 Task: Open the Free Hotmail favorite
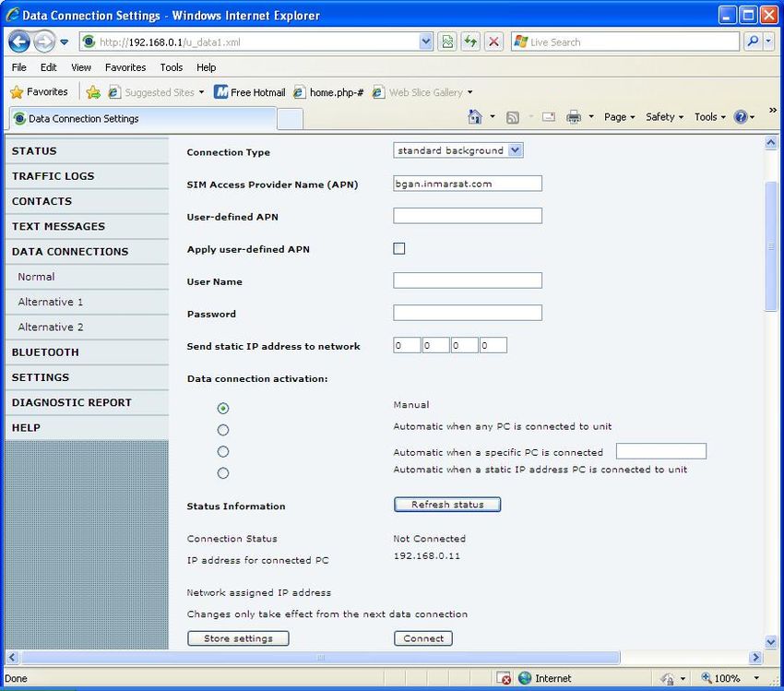[250, 92]
